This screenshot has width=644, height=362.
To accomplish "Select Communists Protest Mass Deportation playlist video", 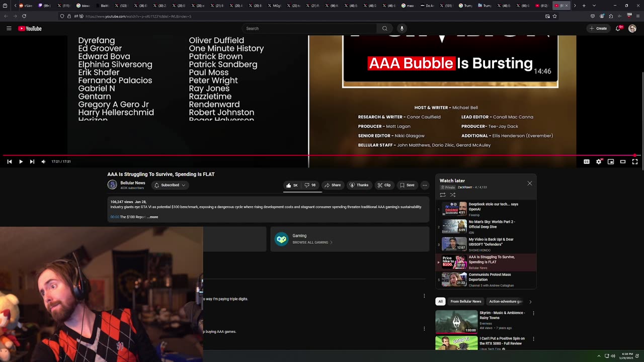I will (486, 280).
